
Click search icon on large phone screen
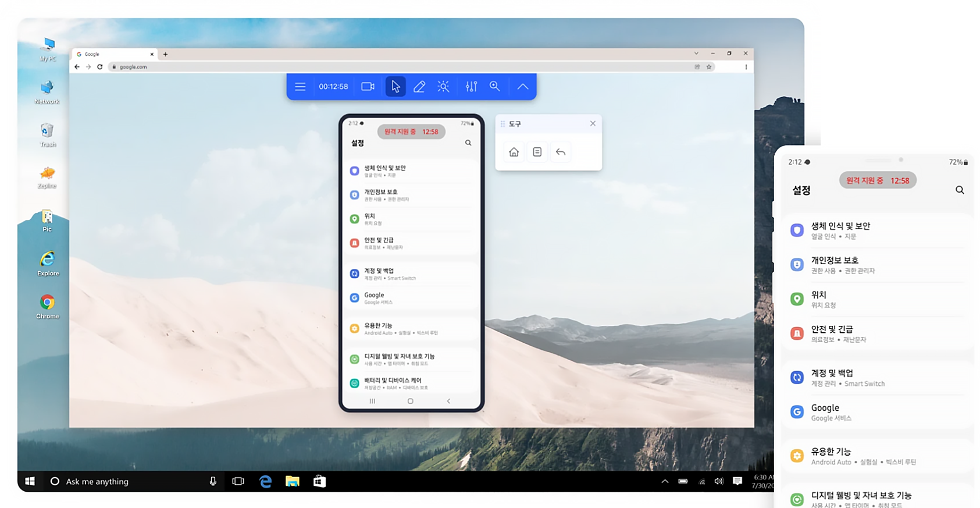960,190
